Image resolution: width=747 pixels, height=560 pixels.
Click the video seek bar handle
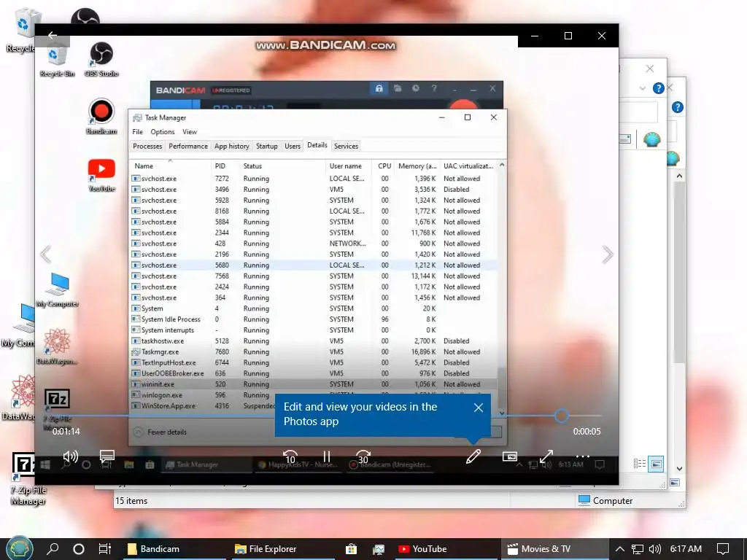click(x=561, y=416)
